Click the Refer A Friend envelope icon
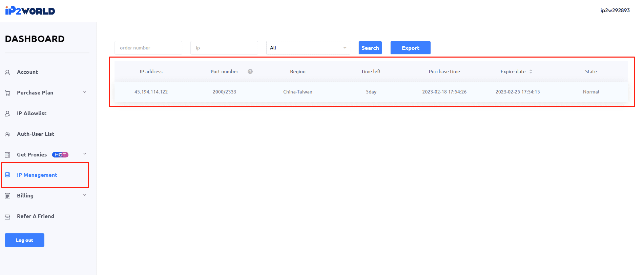 tap(7, 217)
